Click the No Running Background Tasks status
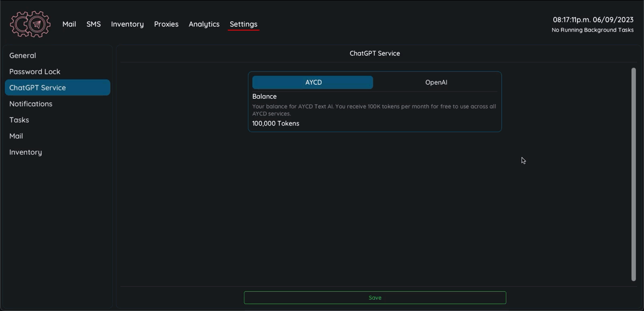 (x=592, y=30)
